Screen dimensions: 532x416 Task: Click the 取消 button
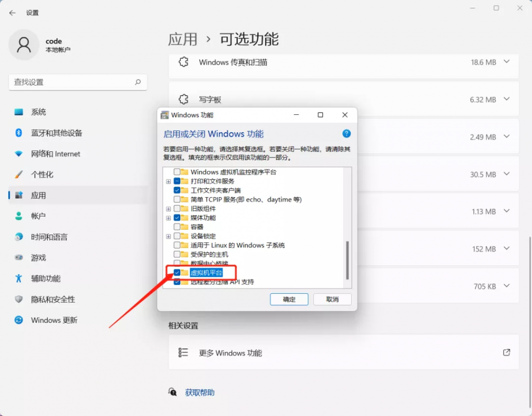coord(332,299)
